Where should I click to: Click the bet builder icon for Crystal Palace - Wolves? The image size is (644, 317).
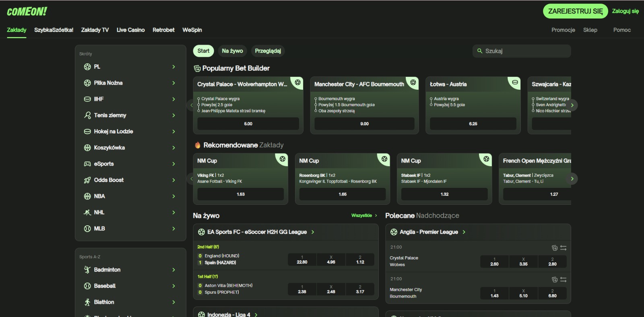pyautogui.click(x=555, y=248)
